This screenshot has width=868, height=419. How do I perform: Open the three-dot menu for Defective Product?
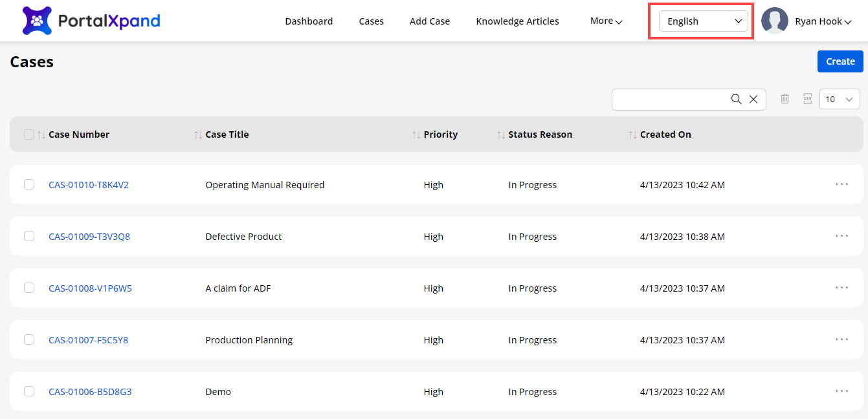841,236
